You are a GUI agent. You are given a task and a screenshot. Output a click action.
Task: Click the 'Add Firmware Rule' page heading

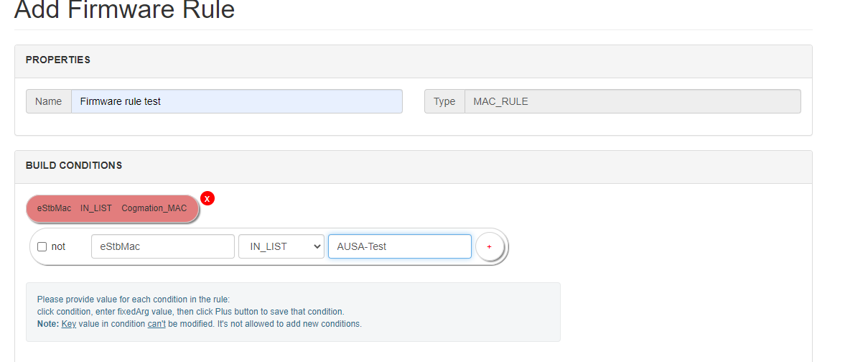124,10
